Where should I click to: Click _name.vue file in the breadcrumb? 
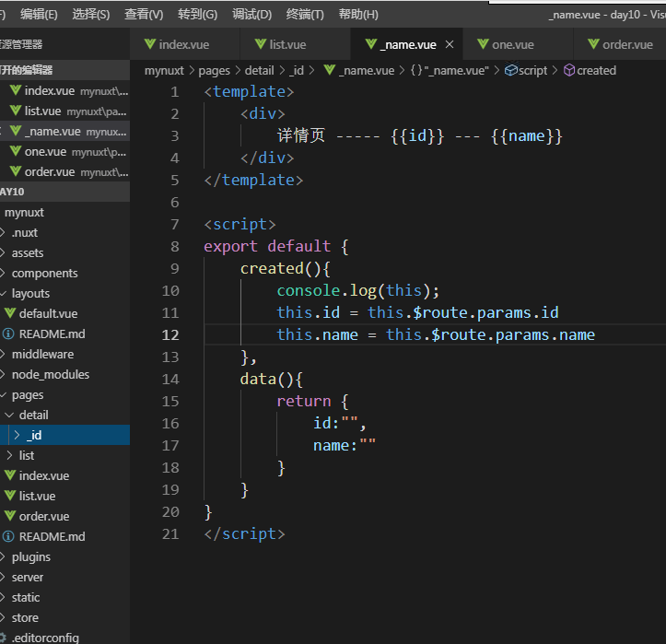(x=359, y=71)
